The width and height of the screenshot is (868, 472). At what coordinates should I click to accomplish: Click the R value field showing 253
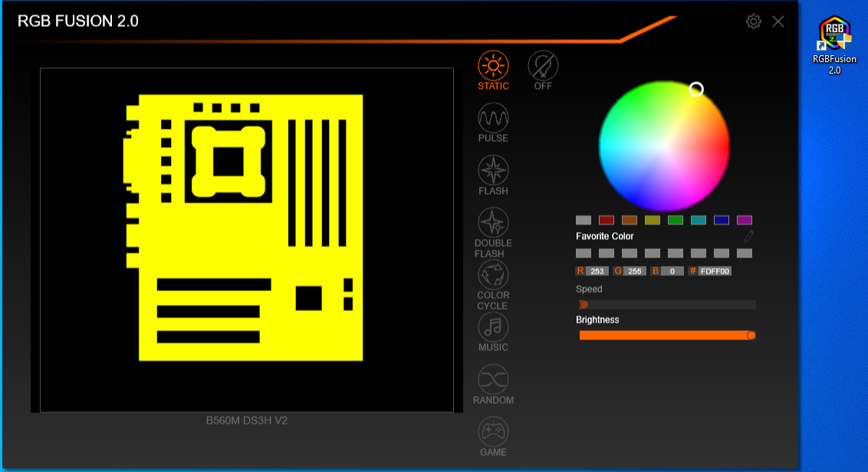(x=597, y=271)
